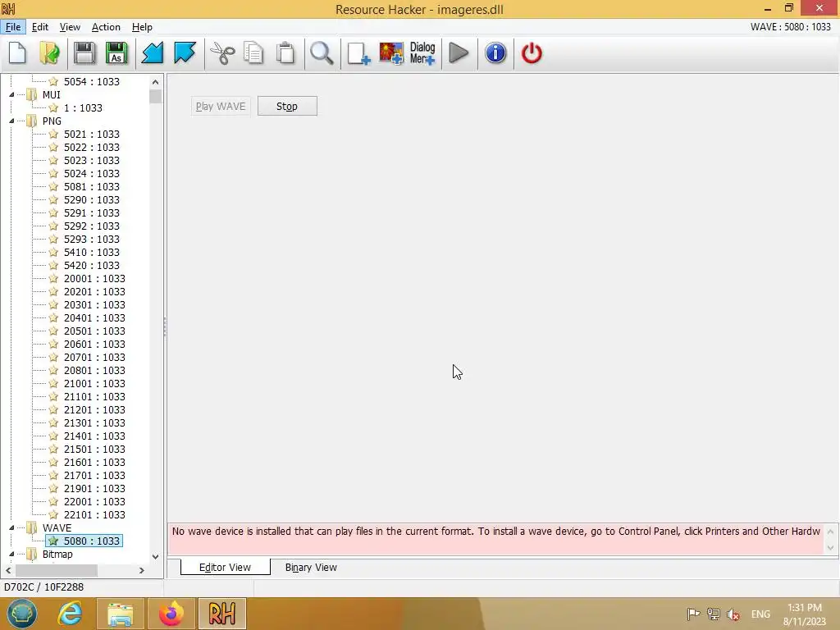Add a new resource from a blank script

[x=358, y=53]
